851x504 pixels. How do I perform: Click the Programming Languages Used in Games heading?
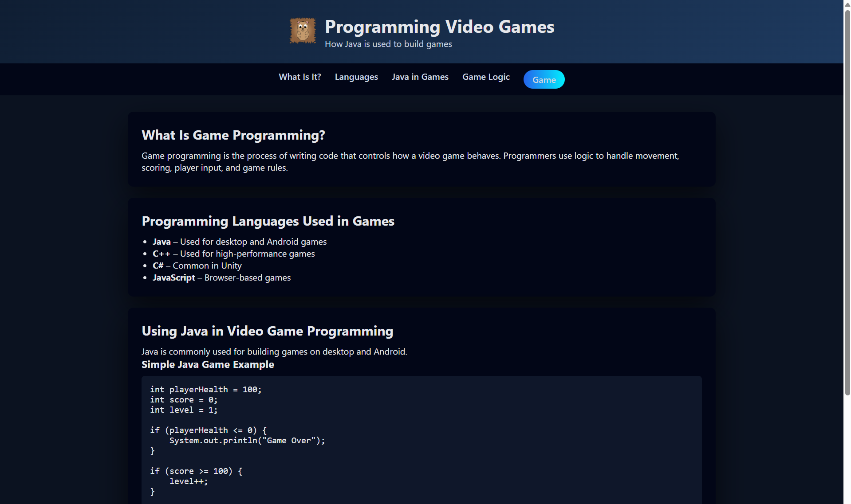pyautogui.click(x=268, y=221)
